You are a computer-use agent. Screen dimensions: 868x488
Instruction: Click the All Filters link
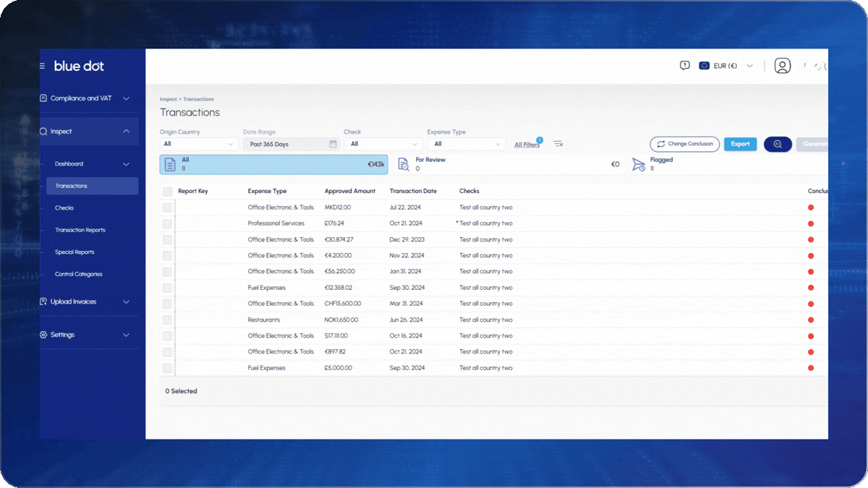point(527,145)
